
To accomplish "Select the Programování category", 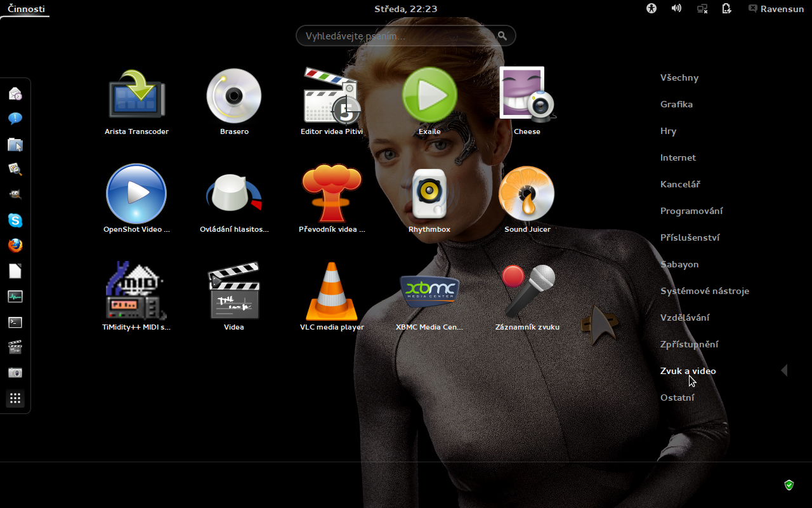I will [x=691, y=211].
